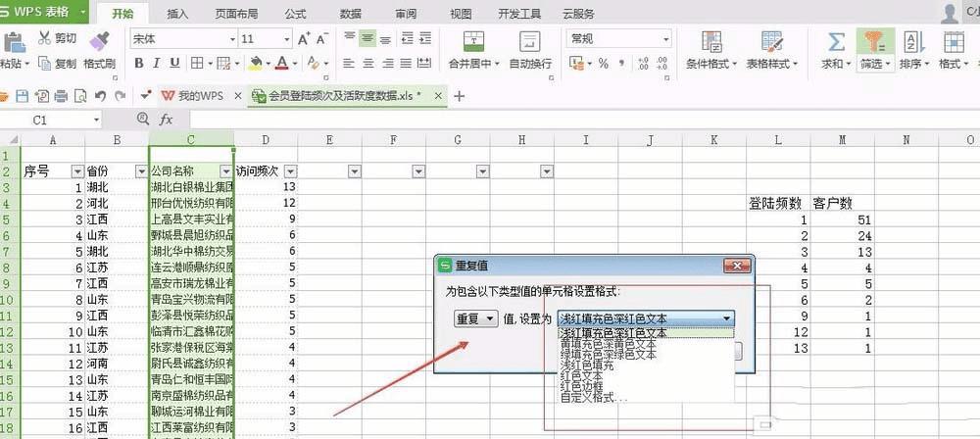The height and width of the screenshot is (439, 980).
Task: Switch to the 公式 ribbon tab
Action: click(x=295, y=14)
